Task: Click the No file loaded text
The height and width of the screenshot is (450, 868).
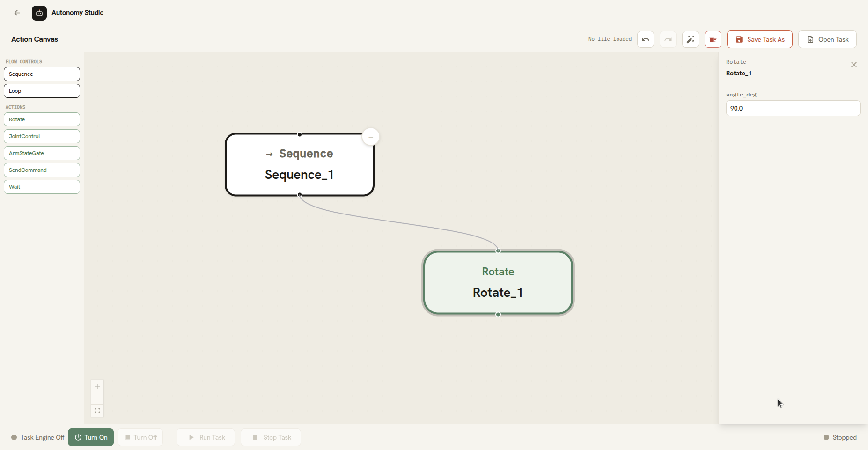Action: [x=610, y=39]
